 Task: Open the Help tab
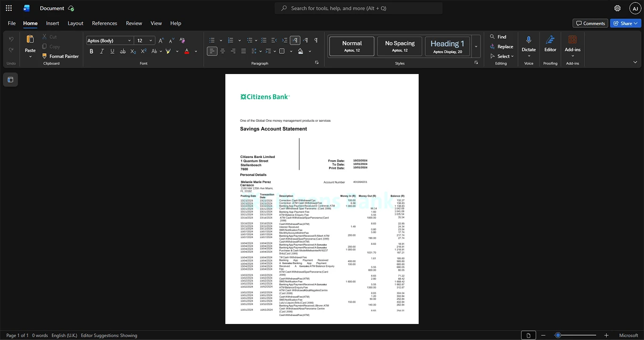point(176,23)
